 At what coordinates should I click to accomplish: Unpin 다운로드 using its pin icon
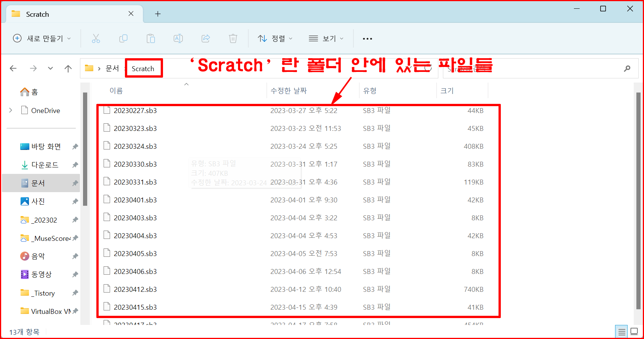tap(75, 165)
